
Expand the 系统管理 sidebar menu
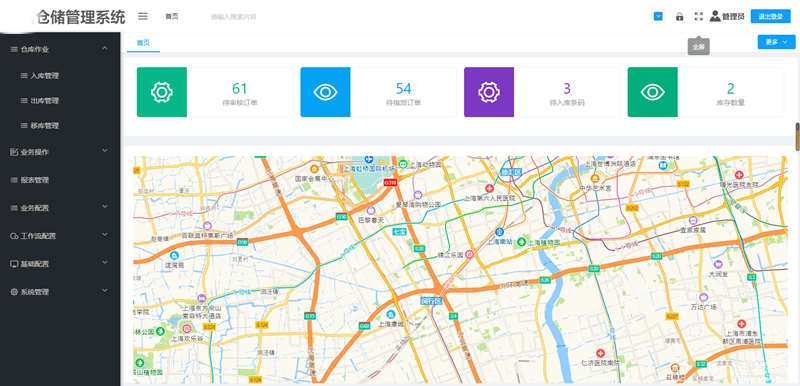(60, 292)
